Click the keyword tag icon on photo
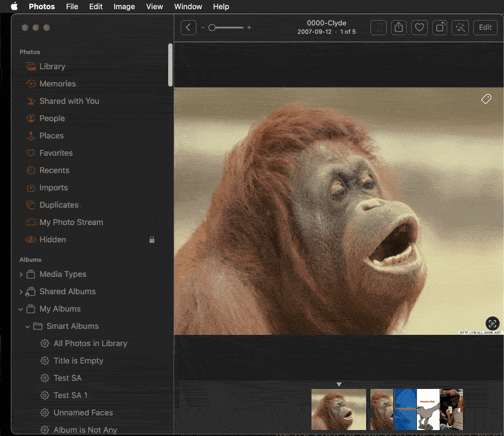Screen dimensions: 504x436 pyautogui.click(x=486, y=99)
